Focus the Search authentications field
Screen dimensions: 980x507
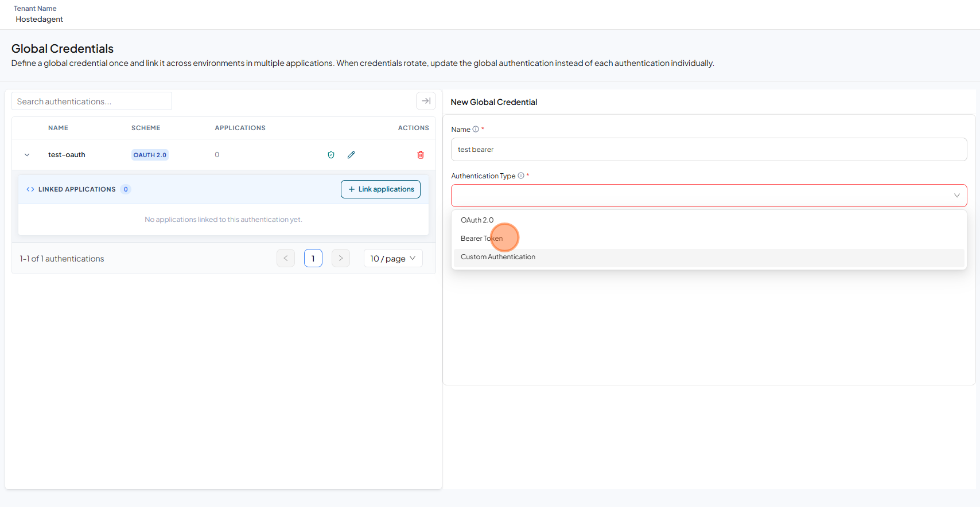(92, 101)
